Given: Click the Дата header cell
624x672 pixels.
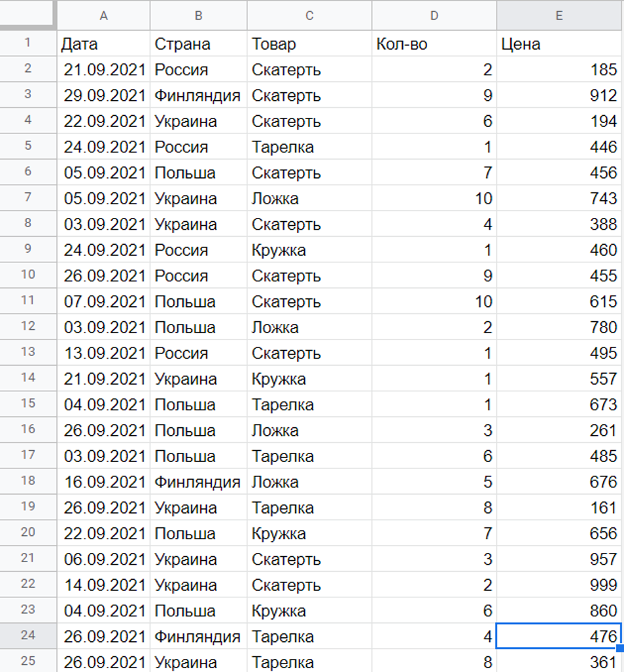Looking at the screenshot, I should [103, 44].
